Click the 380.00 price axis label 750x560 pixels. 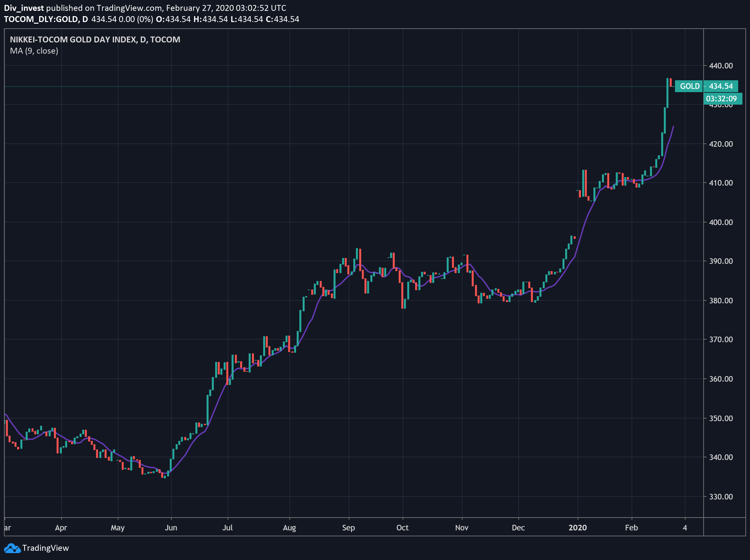point(721,300)
